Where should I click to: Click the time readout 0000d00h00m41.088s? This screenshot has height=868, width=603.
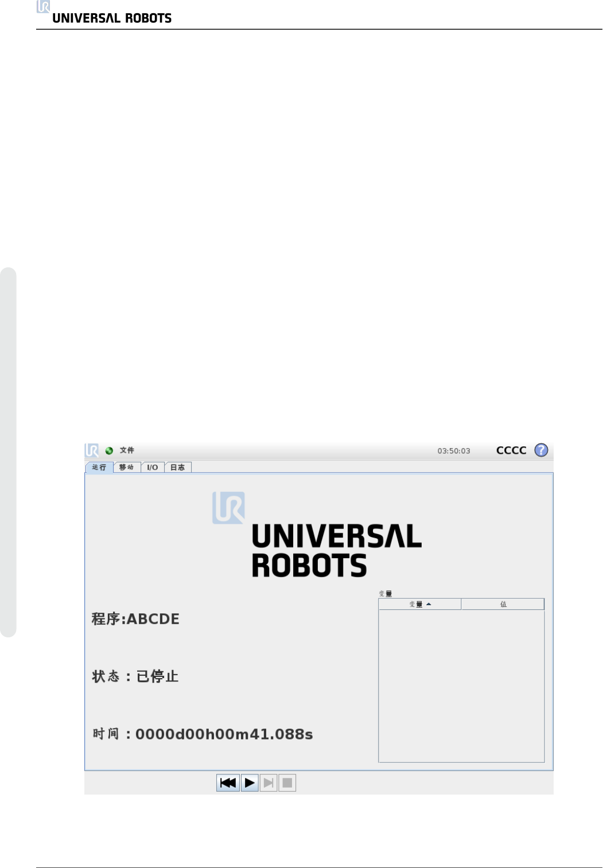click(x=224, y=734)
